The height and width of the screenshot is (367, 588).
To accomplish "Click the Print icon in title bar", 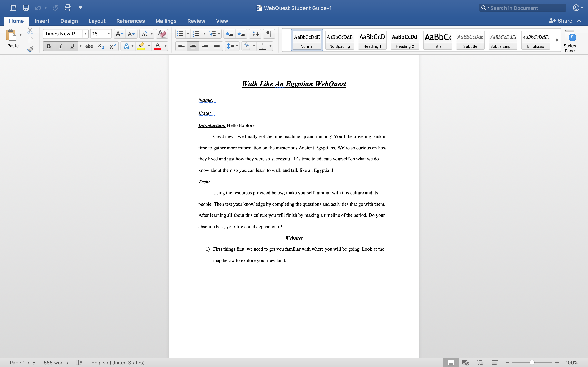I will [x=68, y=8].
